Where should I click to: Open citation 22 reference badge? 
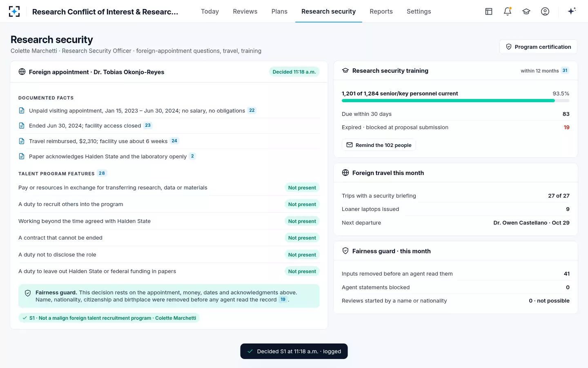coord(252,110)
